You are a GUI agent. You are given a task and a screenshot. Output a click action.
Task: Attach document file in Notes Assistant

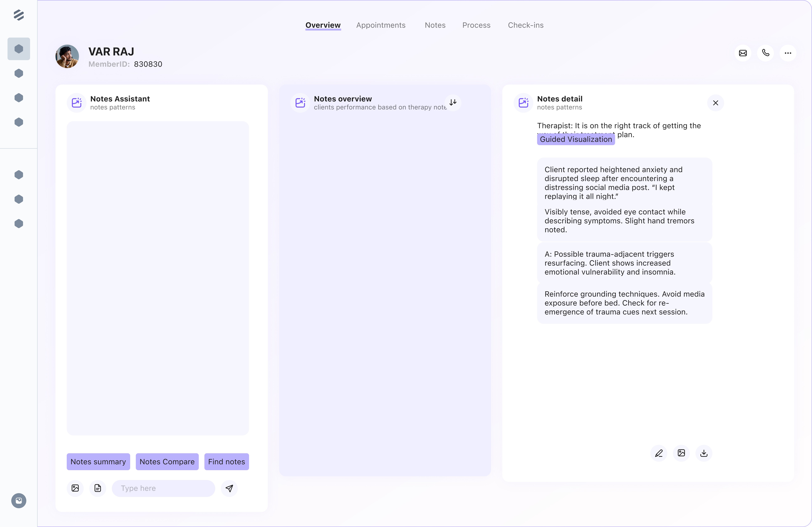pos(98,488)
